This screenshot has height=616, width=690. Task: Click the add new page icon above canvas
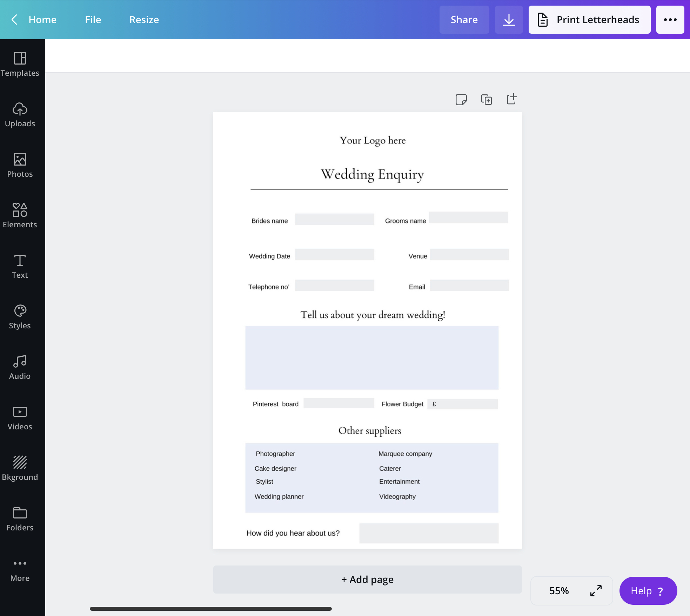coord(512,99)
